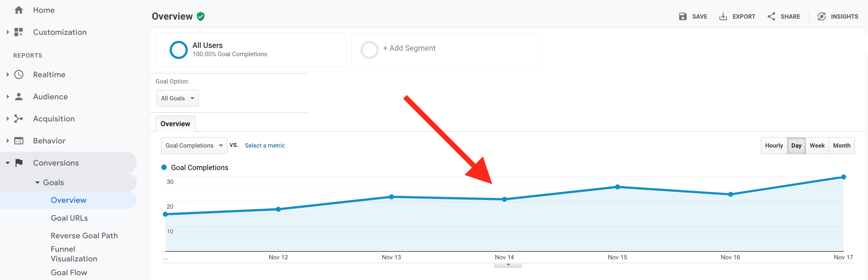Screen dimensions: 868x280
Task: Switch chart to Hourly view
Action: click(774, 146)
